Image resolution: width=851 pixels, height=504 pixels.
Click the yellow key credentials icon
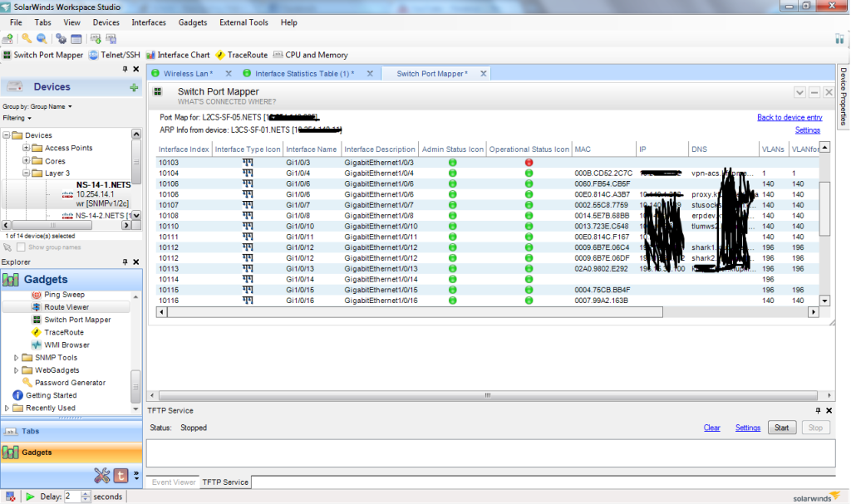coord(26,38)
